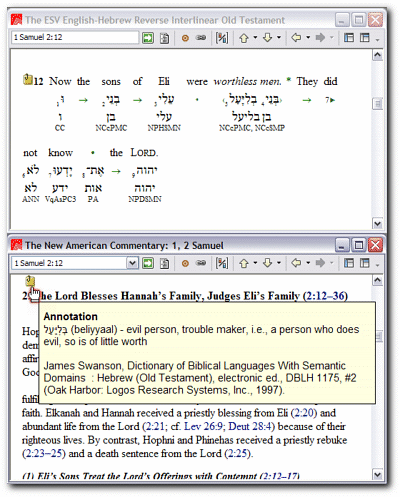Click the morphology code "NPDSMN" under LORD
The width and height of the screenshot is (400, 497).
145,199
